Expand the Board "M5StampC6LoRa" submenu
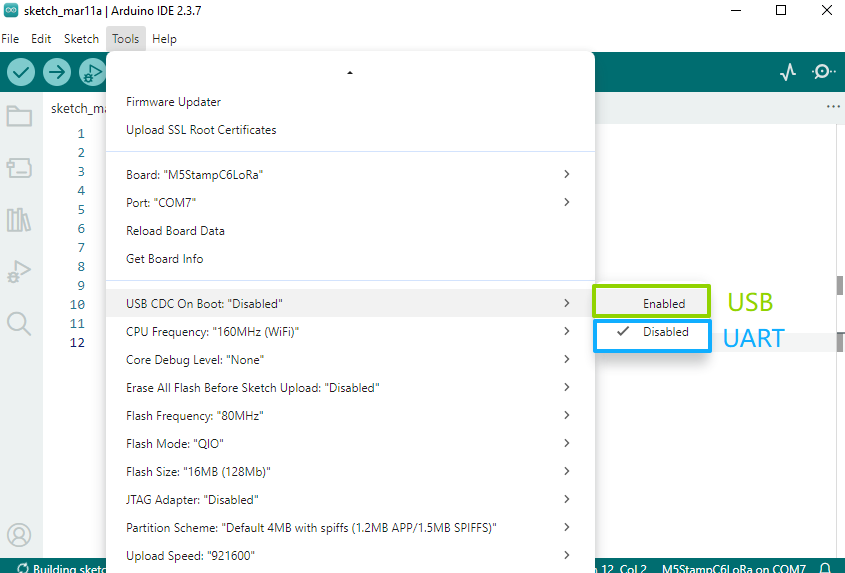This screenshot has height=573, width=845. [x=349, y=174]
